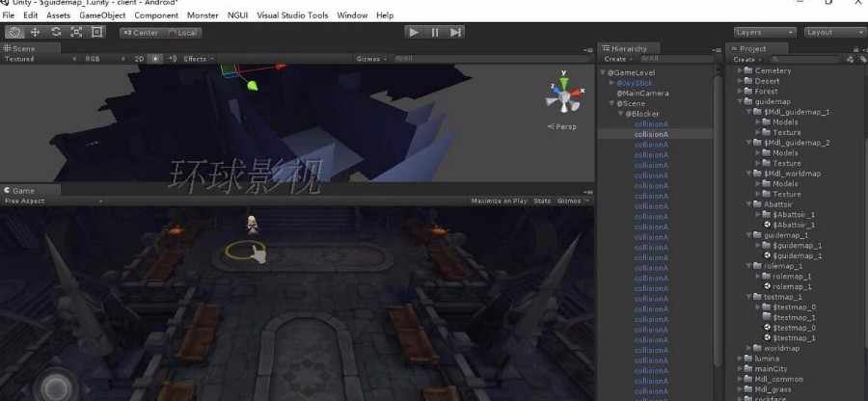868x401 pixels.
Task: Open the Game view Gizmos dropdown
Action: [x=572, y=200]
